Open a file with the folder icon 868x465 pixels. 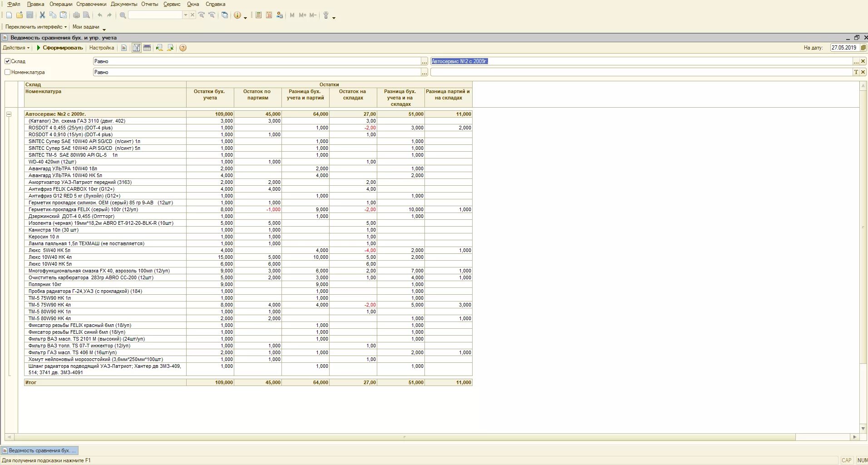pyautogui.click(x=20, y=15)
